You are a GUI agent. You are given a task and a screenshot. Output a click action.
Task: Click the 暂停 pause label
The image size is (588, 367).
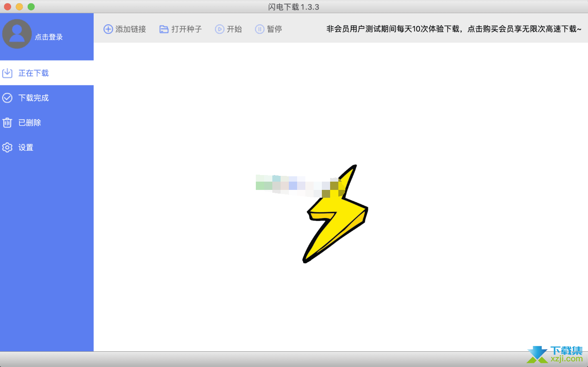coord(274,29)
